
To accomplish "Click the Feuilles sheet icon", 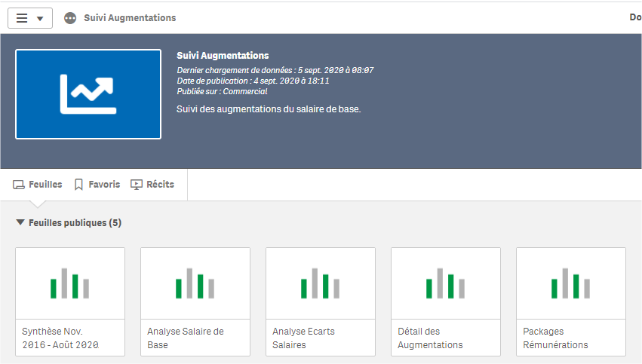I will 19,185.
